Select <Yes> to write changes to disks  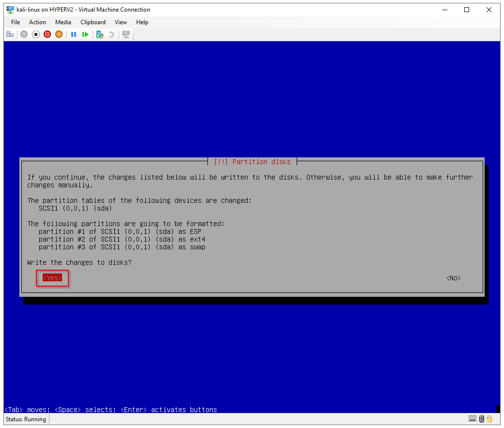click(52, 278)
